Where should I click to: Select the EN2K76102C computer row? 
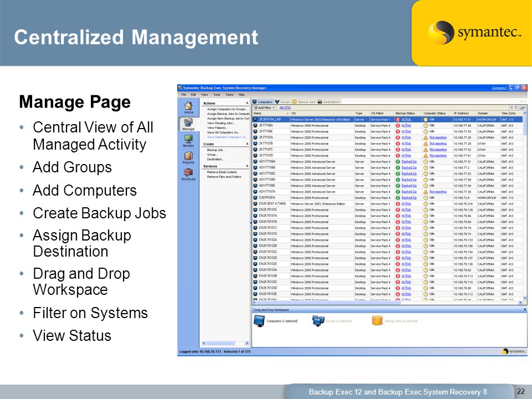[387, 252]
